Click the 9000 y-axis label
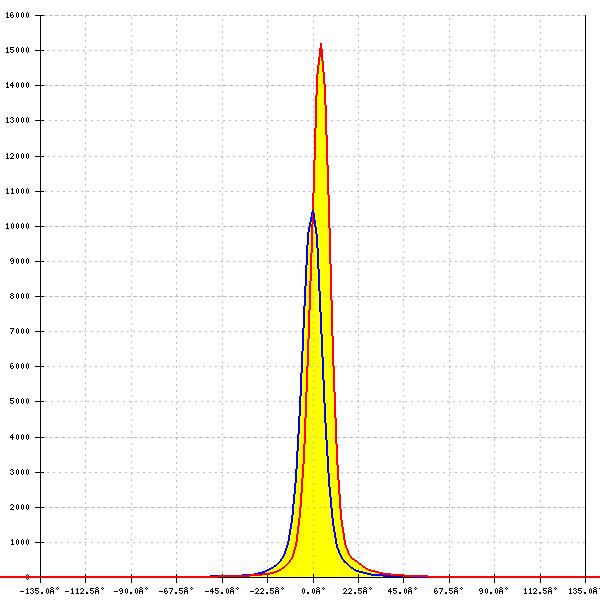This screenshot has height=600, width=600. pos(20,261)
